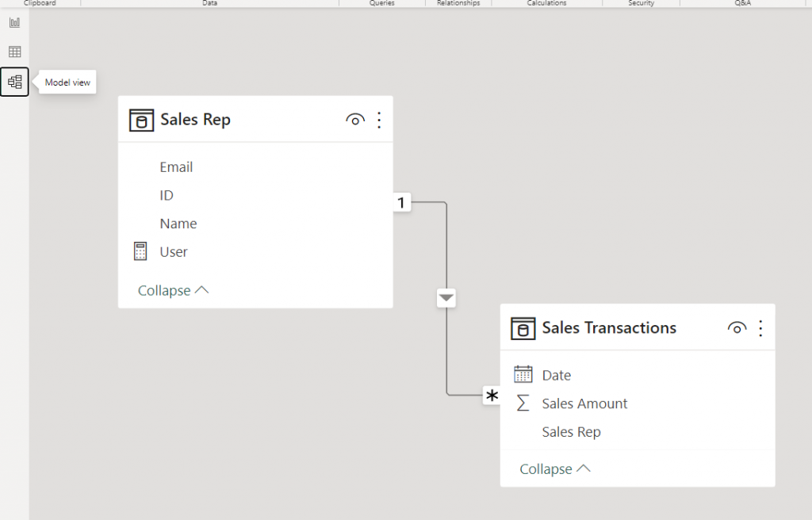Screen dimensions: 812x520
Task: Select the Model view icon
Action: click(x=14, y=82)
